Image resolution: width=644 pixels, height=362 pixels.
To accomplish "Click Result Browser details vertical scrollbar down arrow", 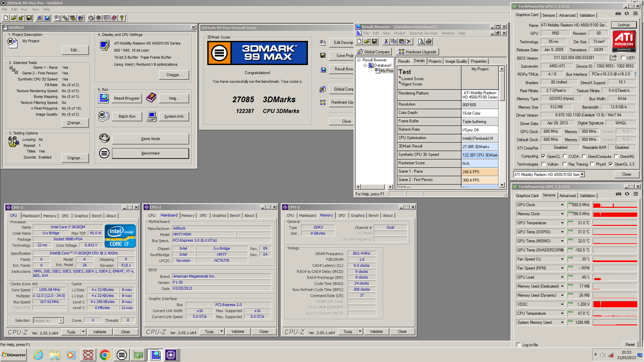I will pyautogui.click(x=502, y=185).
